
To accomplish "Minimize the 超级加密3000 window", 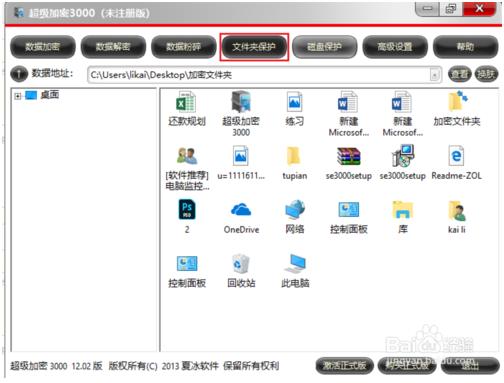I will coord(428,8).
